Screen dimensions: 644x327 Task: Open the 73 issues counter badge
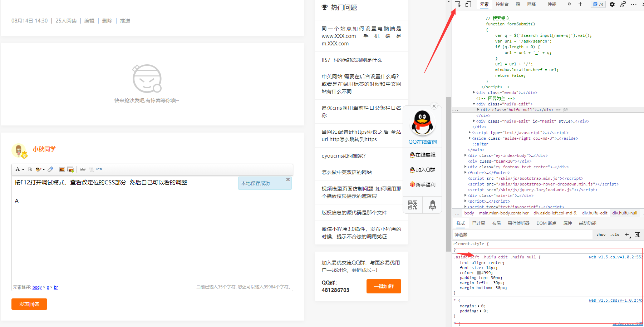pos(598,4)
